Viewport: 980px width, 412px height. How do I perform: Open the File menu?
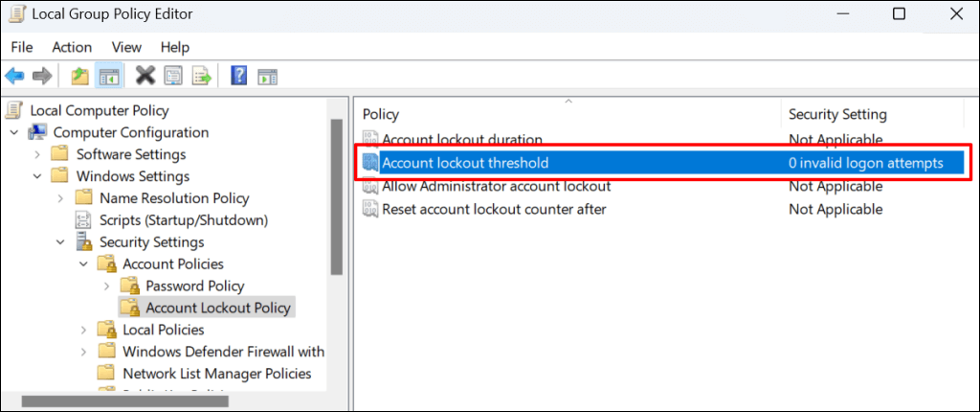click(x=21, y=47)
